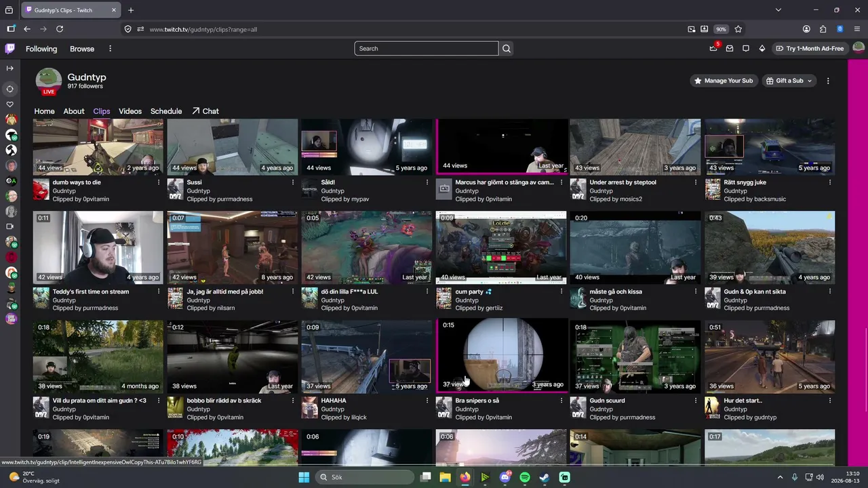Switch to the About tab
This screenshot has height=488, width=868.
tap(74, 111)
